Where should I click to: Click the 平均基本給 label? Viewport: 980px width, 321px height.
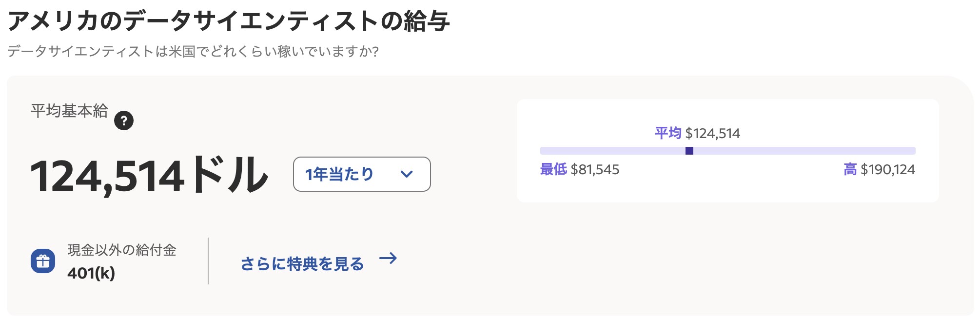pos(69,111)
